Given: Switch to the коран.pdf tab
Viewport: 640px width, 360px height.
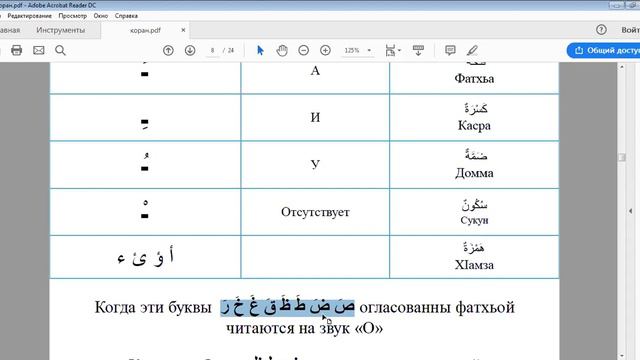Looking at the screenshot, I should pos(145,30).
